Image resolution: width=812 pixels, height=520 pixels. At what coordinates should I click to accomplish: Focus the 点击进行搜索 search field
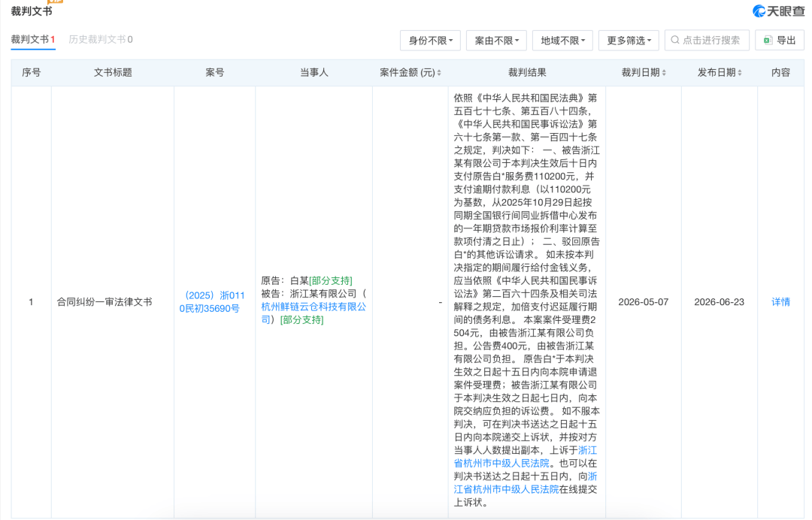(707, 41)
